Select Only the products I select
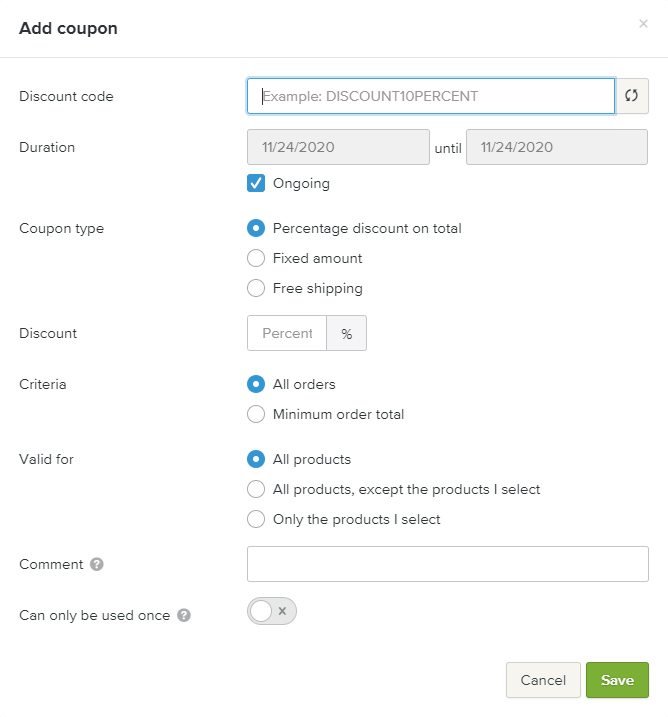The height and width of the screenshot is (717, 668). [256, 519]
